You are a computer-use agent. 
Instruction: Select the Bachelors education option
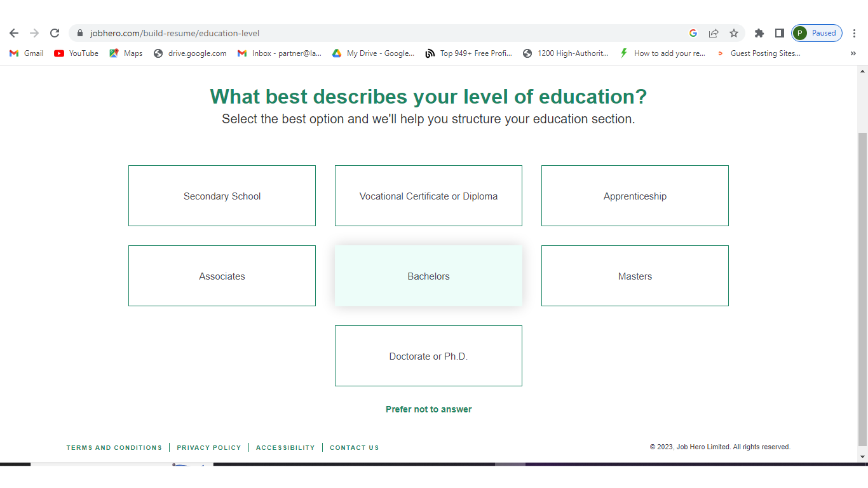tap(428, 276)
